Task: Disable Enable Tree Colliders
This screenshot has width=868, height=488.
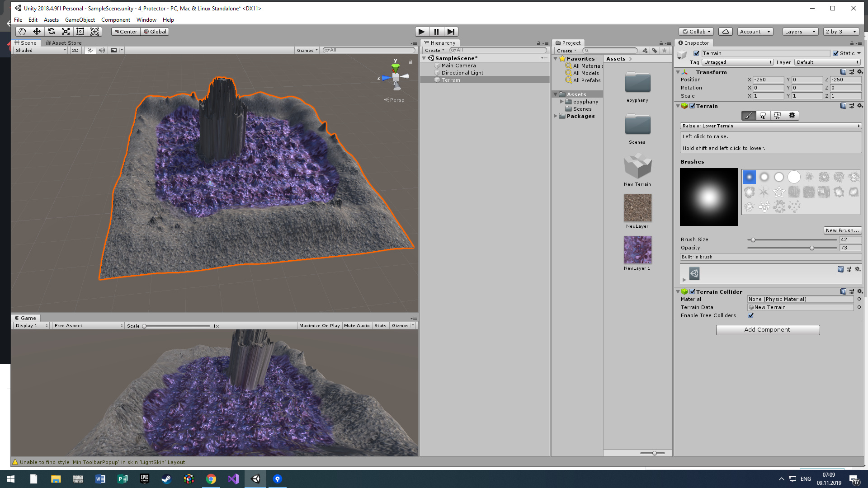Action: point(750,315)
